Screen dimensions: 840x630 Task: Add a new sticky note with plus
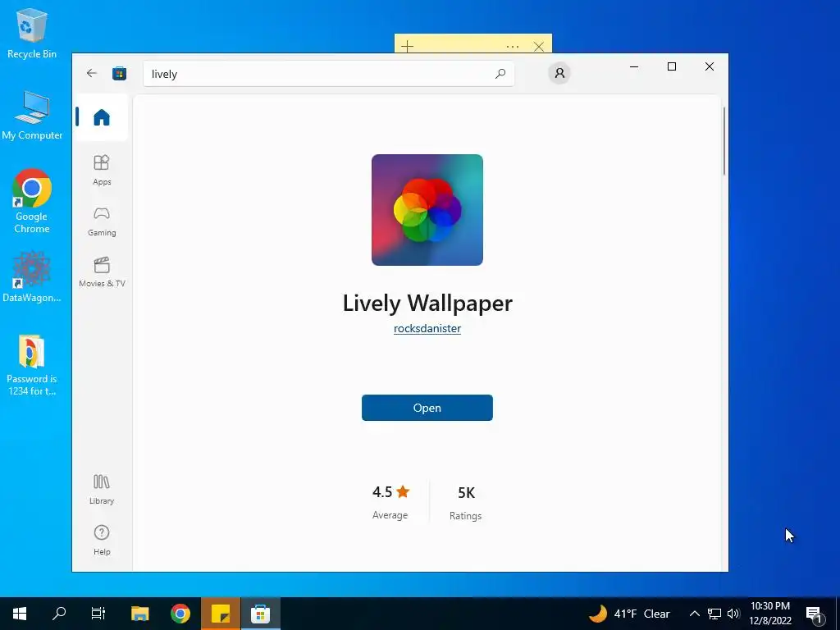[x=407, y=47]
